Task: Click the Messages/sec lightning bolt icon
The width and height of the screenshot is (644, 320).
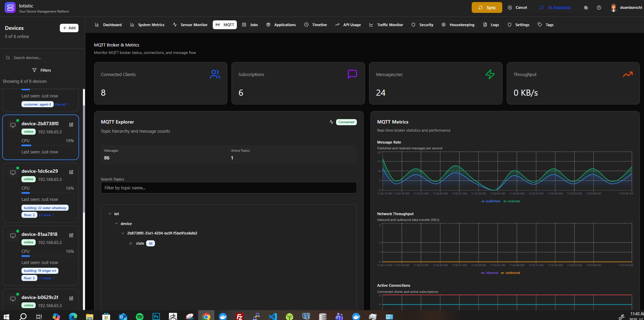Action: click(490, 74)
